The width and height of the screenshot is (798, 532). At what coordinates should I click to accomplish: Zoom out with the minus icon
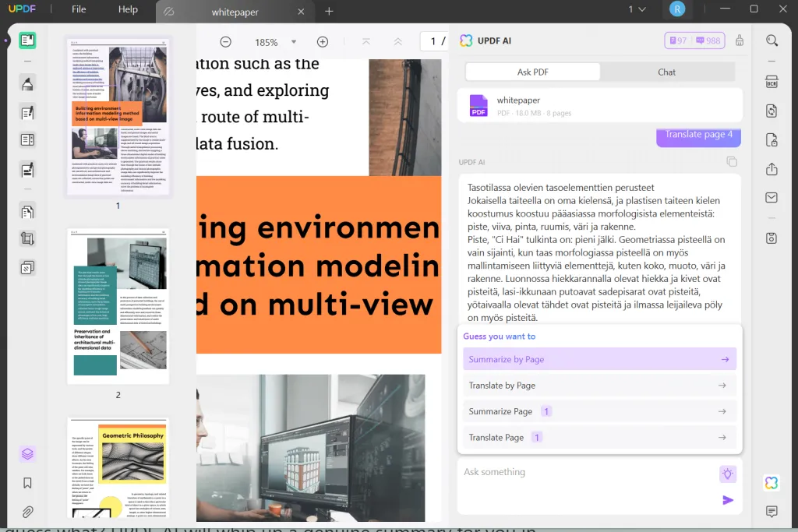point(225,42)
